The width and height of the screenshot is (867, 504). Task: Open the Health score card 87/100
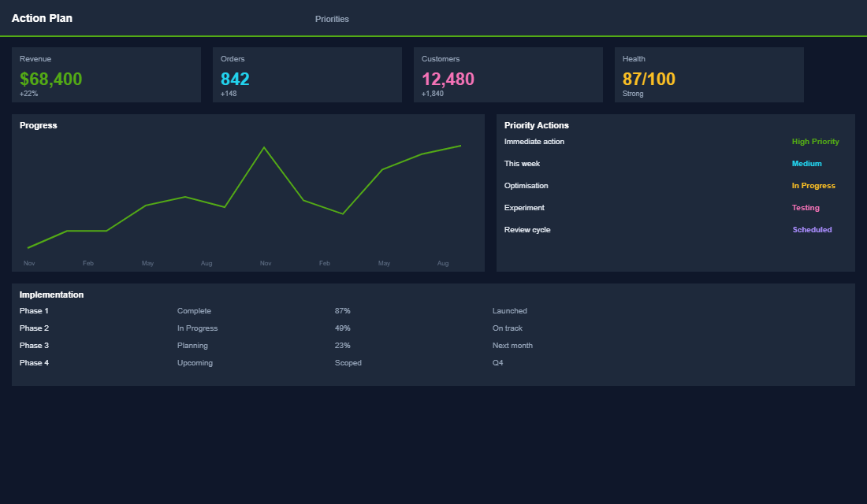709,75
